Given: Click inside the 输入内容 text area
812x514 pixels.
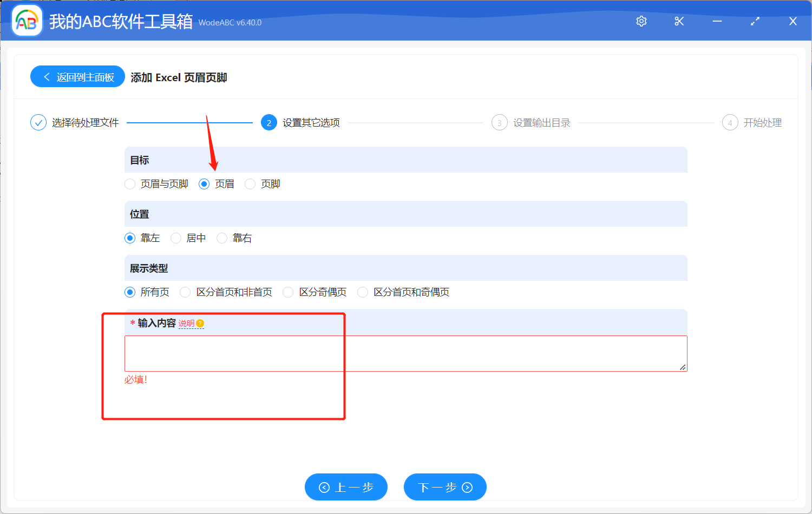Looking at the screenshot, I should [406, 353].
